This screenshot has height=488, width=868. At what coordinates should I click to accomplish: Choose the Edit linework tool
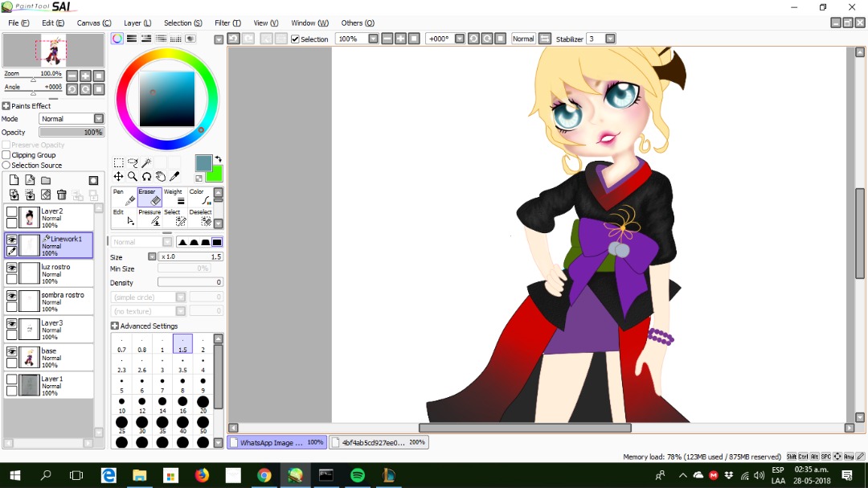tap(124, 218)
